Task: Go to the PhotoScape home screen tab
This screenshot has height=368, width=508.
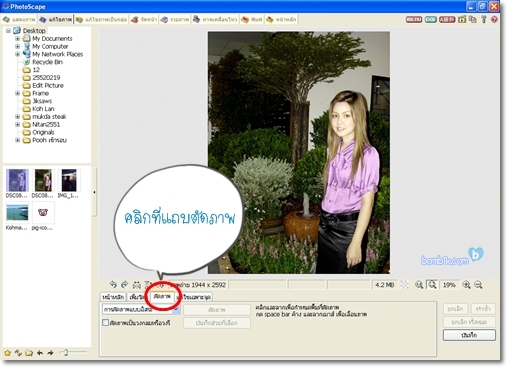Action: pyautogui.click(x=281, y=20)
